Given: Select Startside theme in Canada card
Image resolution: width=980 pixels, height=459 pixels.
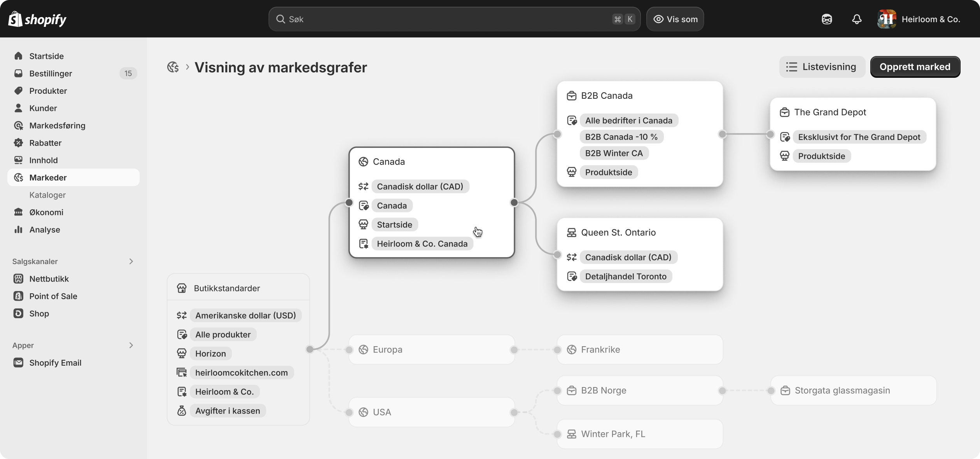Looking at the screenshot, I should pyautogui.click(x=394, y=225).
